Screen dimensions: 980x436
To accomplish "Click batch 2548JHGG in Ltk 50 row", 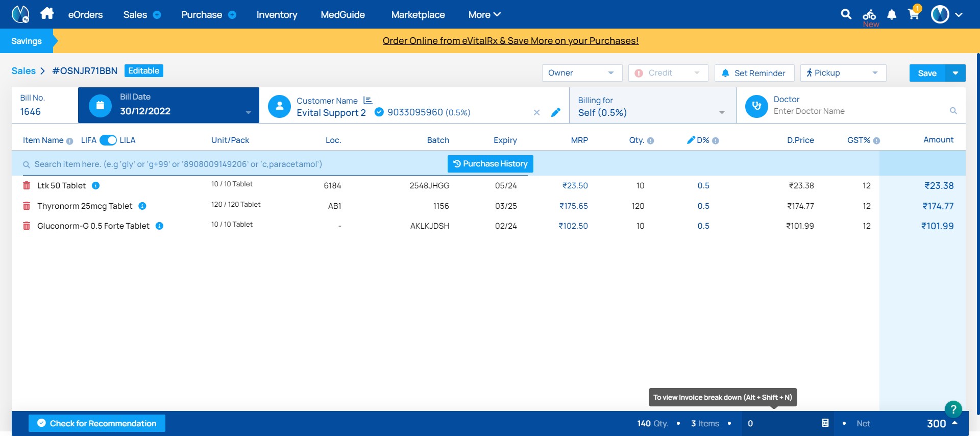I will pyautogui.click(x=429, y=186).
